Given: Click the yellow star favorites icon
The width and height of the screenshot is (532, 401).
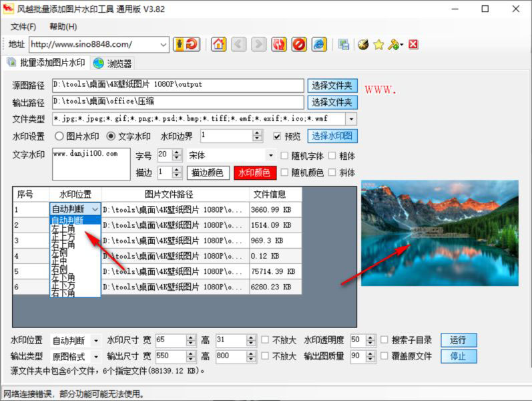Looking at the screenshot, I should click(x=378, y=45).
